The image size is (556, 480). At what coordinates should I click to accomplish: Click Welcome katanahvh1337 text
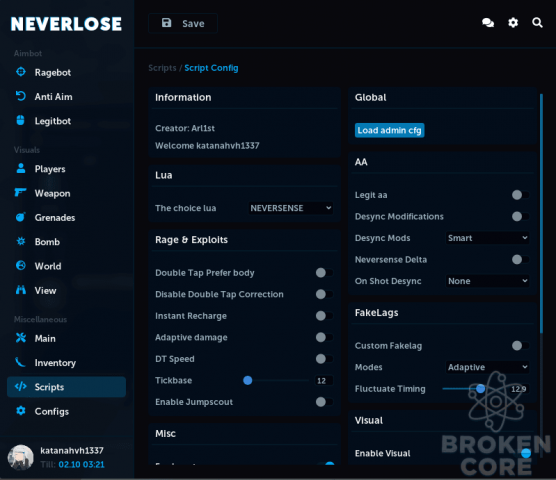(207, 145)
